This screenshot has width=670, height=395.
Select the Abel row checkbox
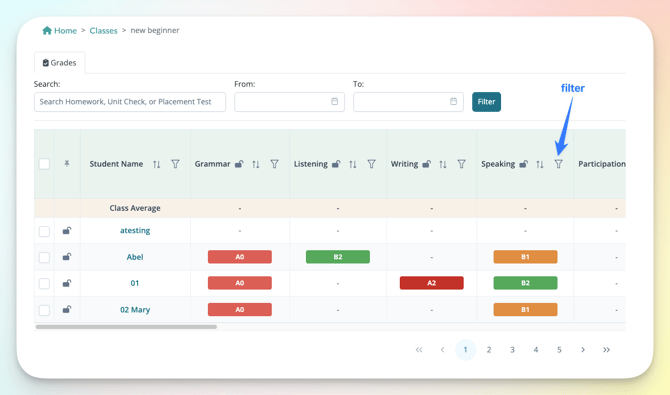44,257
